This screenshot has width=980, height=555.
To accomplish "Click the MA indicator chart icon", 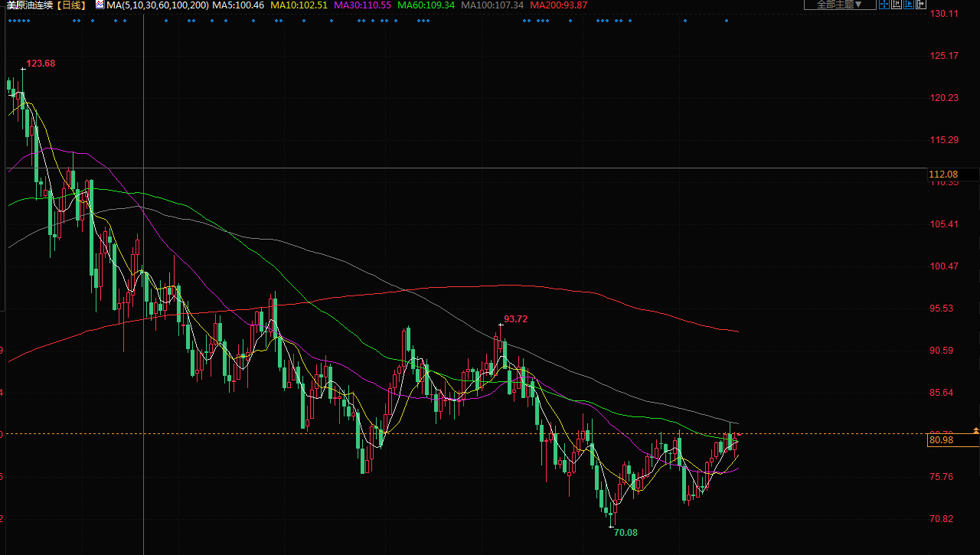I will [100, 5].
